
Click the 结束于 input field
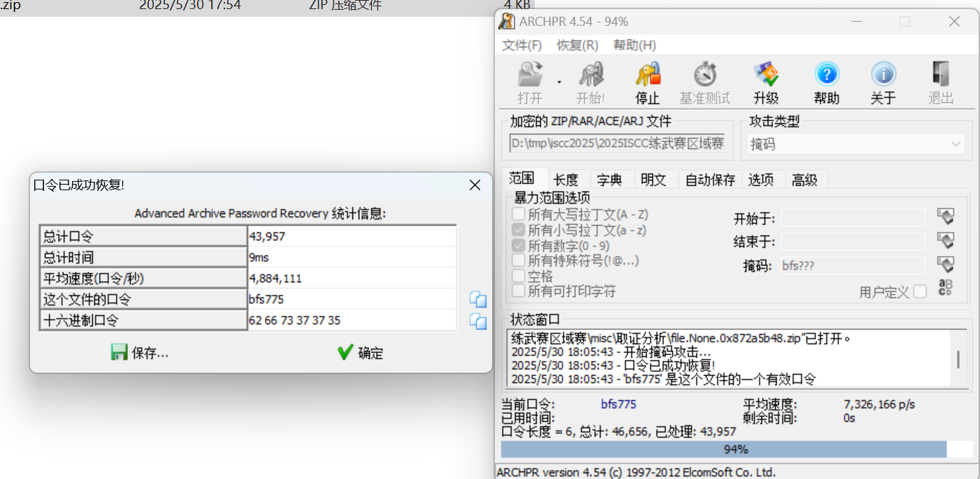click(853, 242)
